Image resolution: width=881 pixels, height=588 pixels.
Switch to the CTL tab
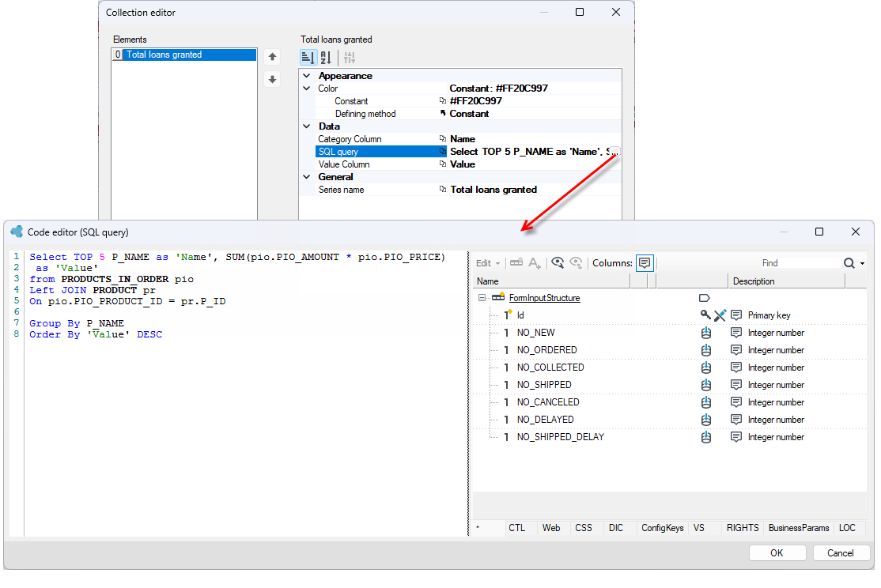tap(517, 528)
